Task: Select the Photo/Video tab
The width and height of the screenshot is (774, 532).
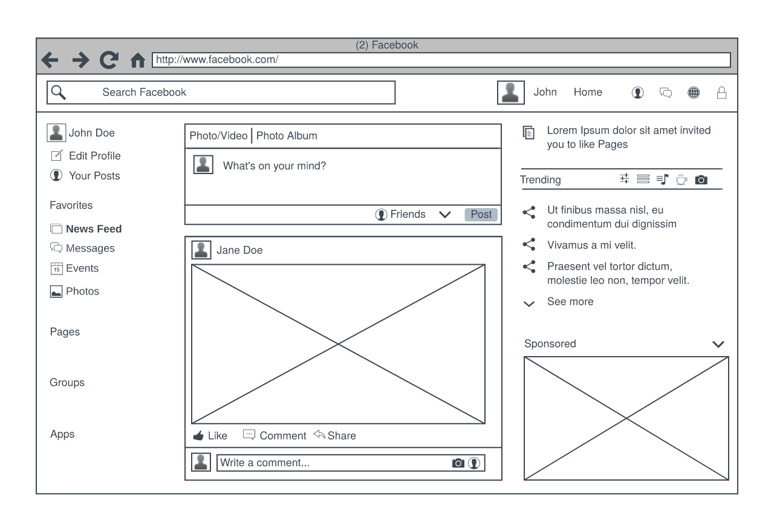Action: (x=218, y=135)
